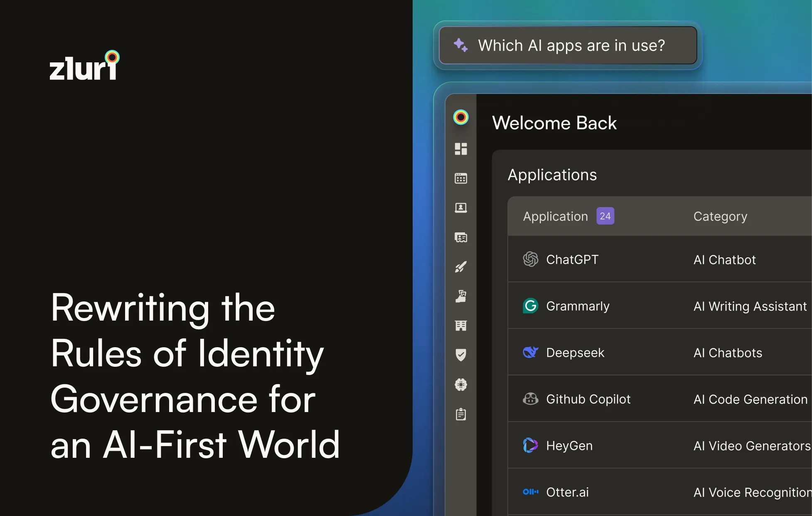Open the AI chip icon in sidebar

461,385
